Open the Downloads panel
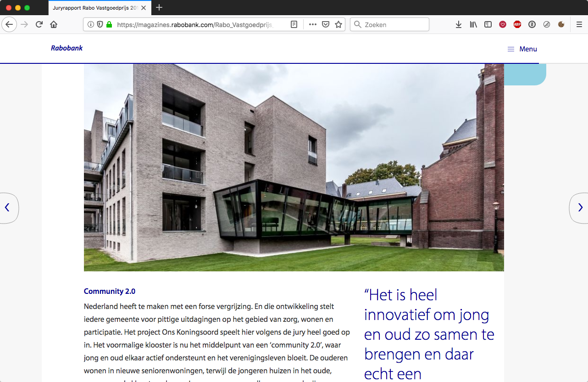The height and width of the screenshot is (382, 588). click(x=458, y=25)
